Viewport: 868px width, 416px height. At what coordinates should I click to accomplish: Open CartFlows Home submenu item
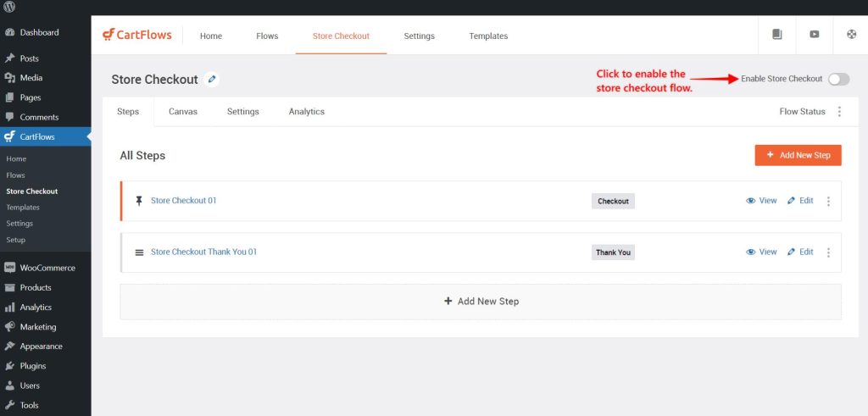click(17, 158)
